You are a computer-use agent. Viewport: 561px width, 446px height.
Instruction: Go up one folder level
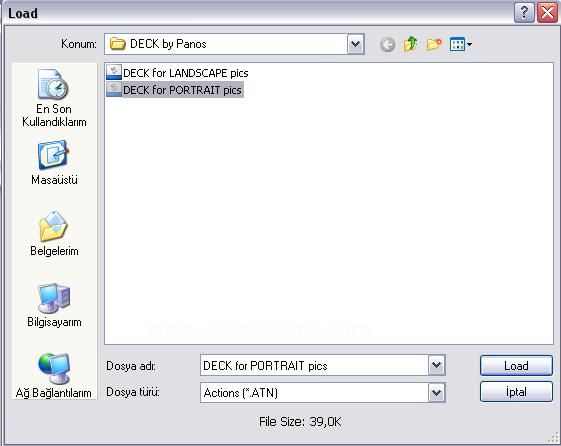tap(410, 44)
